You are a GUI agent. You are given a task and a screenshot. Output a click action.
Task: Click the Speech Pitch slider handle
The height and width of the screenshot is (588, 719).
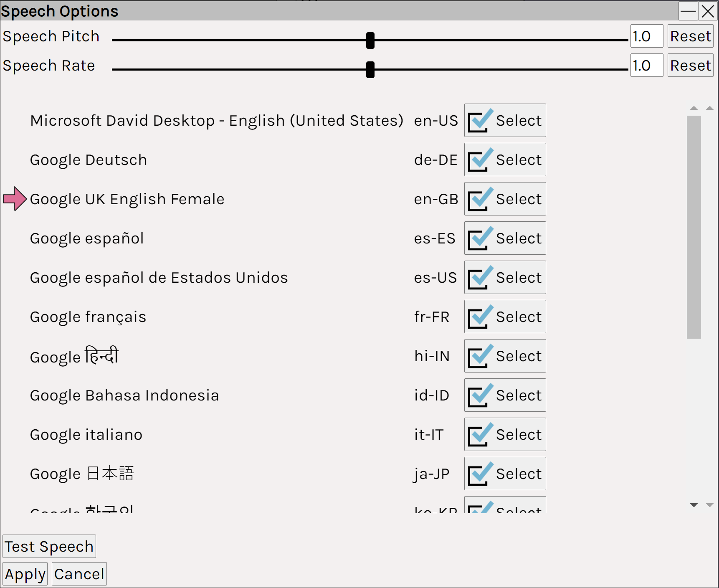pos(370,41)
